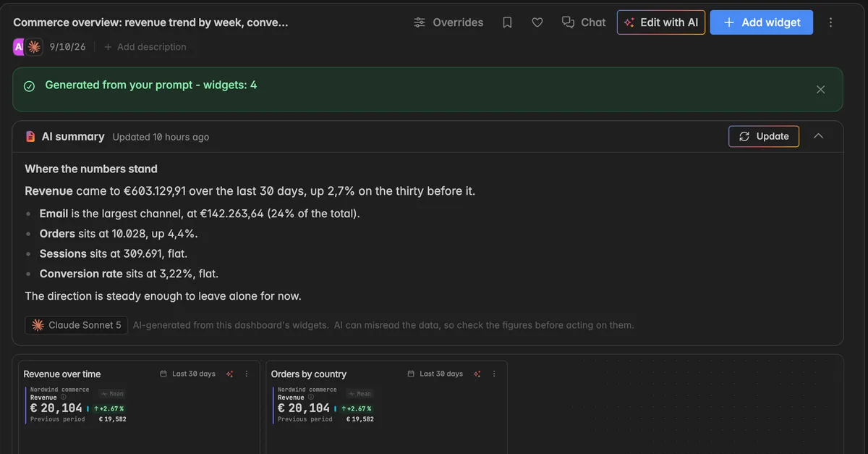Favorite the dashboard with heart icon
The image size is (868, 454).
[x=537, y=22]
